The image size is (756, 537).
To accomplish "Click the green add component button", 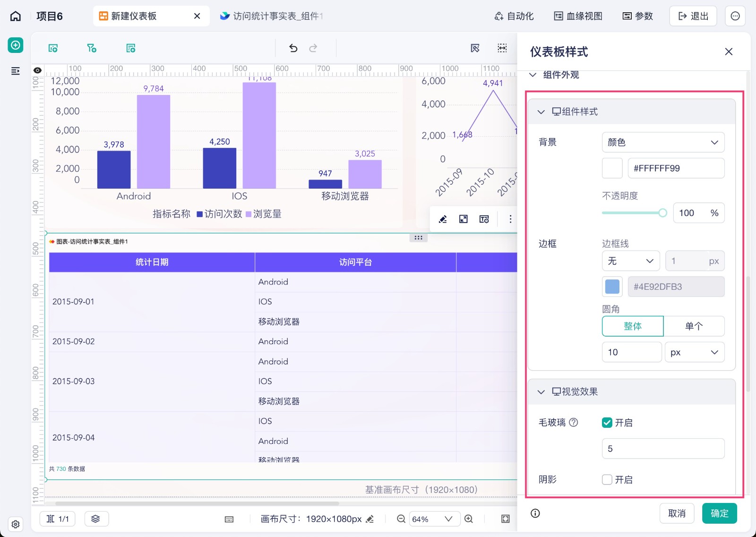I will tap(16, 45).
